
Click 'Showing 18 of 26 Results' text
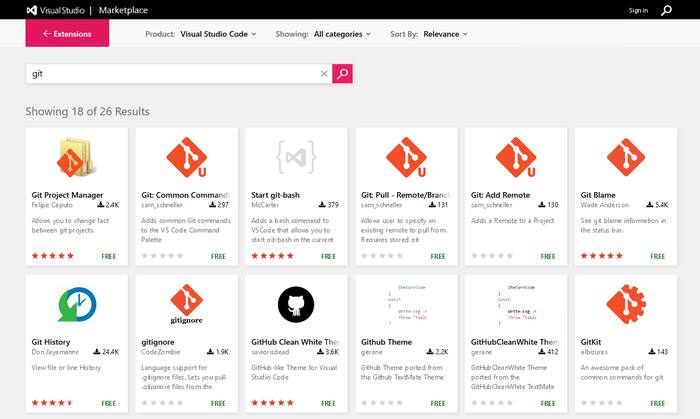coord(88,111)
